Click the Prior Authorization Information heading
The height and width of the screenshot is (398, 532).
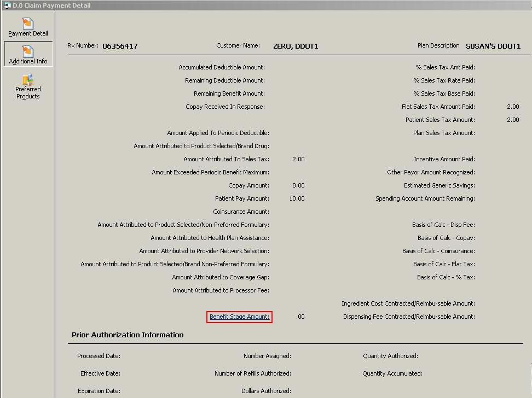click(128, 335)
